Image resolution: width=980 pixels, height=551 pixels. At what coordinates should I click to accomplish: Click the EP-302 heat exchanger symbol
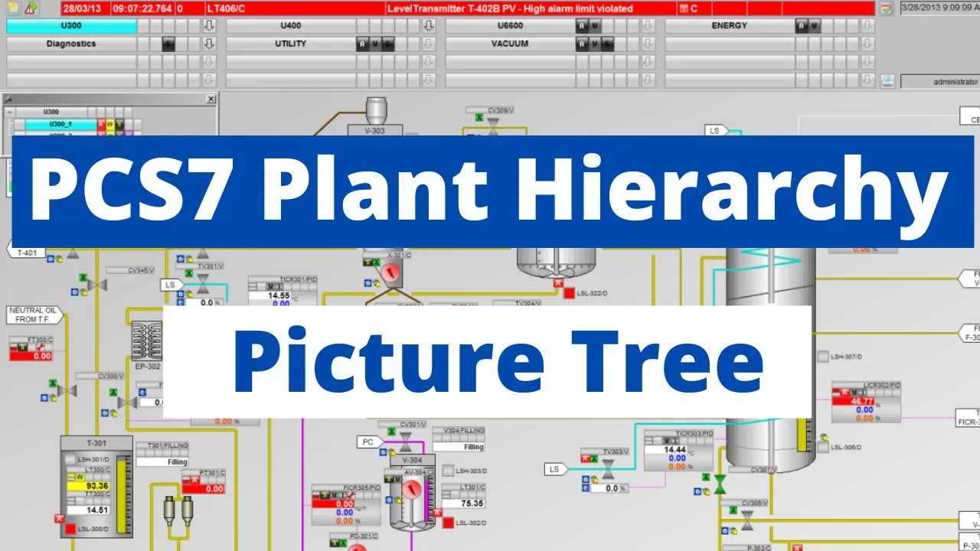tap(148, 340)
